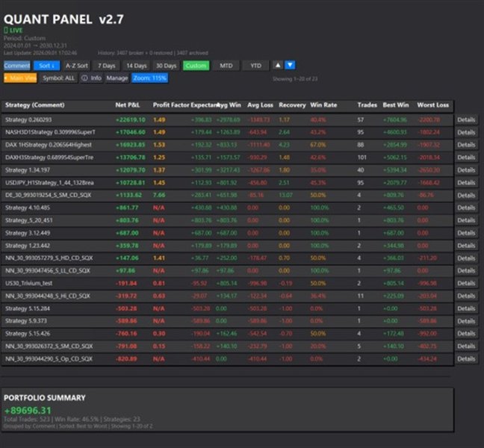Click the 7.66 profit factor value
The image size is (484, 448).
tap(159, 196)
